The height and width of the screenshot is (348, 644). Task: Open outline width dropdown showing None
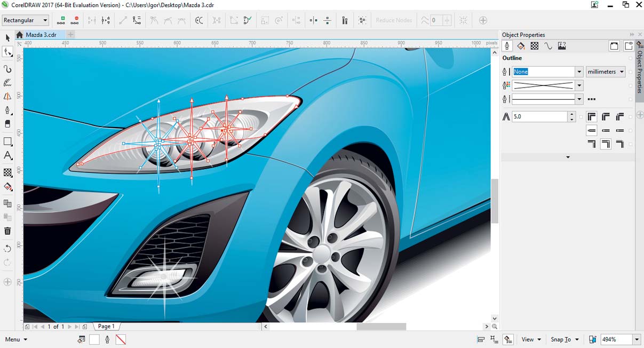point(579,72)
